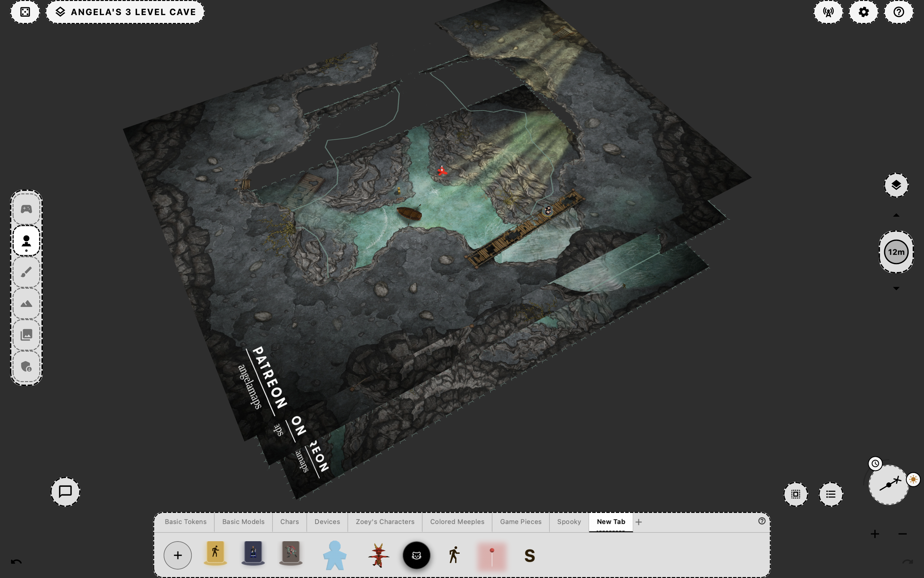Image resolution: width=924 pixels, height=578 pixels.
Task: Open the dice roller icon
Action: coord(25,12)
